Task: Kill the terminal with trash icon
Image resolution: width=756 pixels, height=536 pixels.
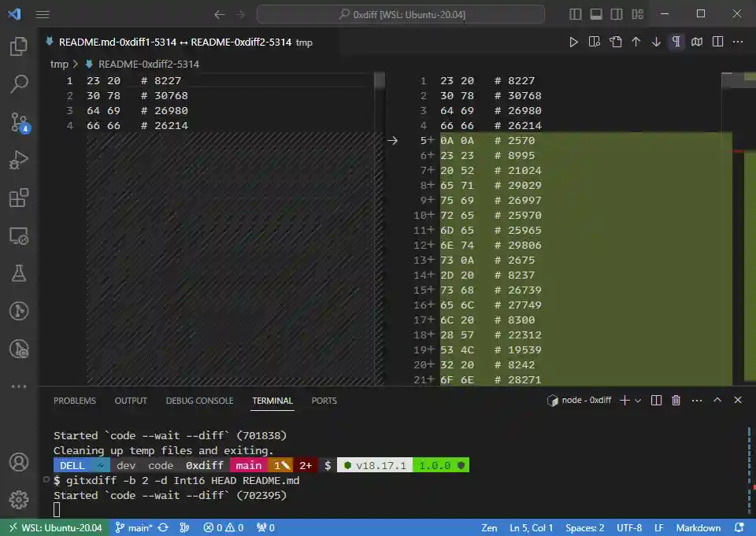Action: click(676, 401)
